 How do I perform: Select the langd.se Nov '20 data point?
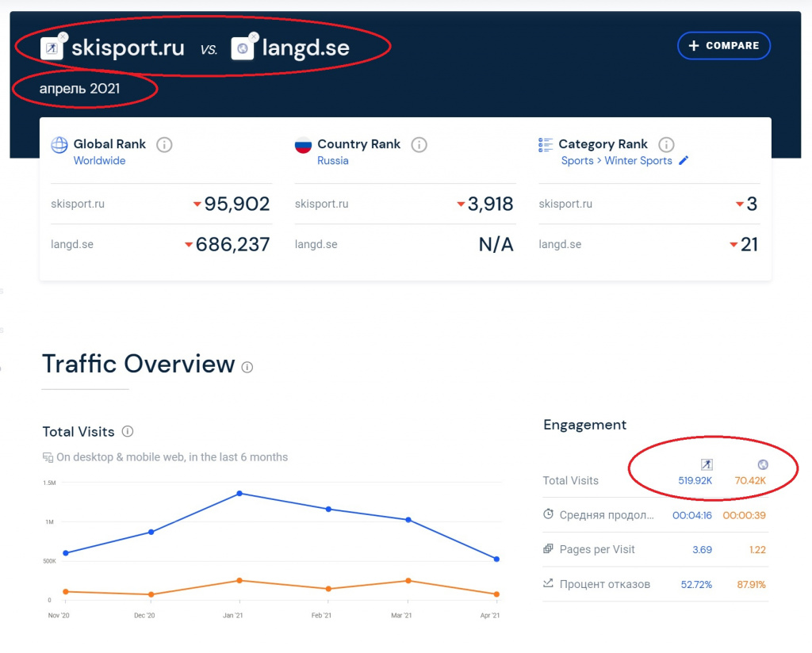tap(66, 591)
